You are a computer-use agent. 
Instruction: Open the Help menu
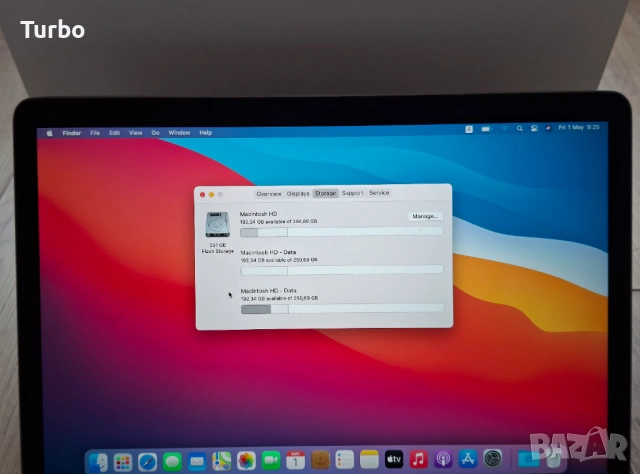pyautogui.click(x=206, y=133)
